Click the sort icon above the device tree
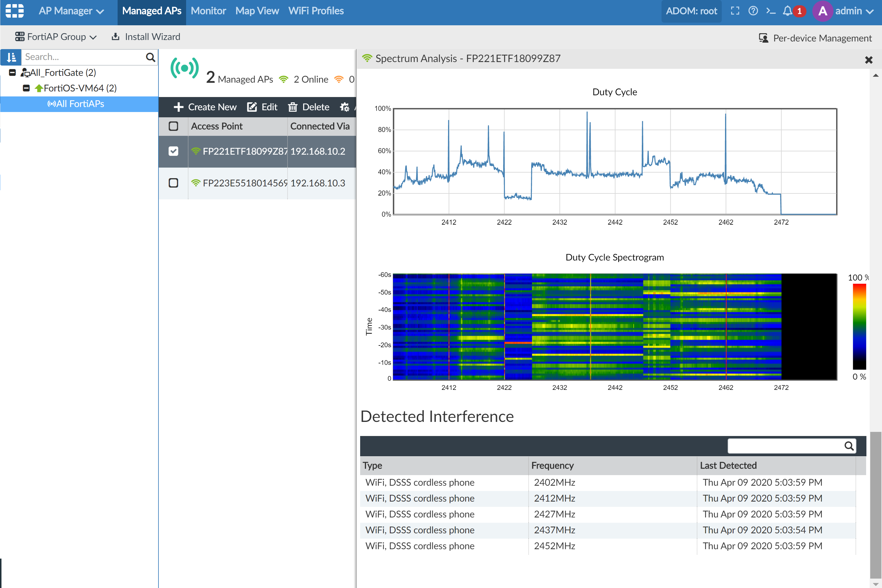Screen dimensions: 882x588 (x=11, y=57)
